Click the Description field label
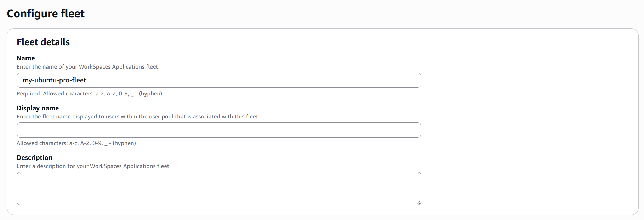Screen dimensions: 644x220 pos(34,157)
